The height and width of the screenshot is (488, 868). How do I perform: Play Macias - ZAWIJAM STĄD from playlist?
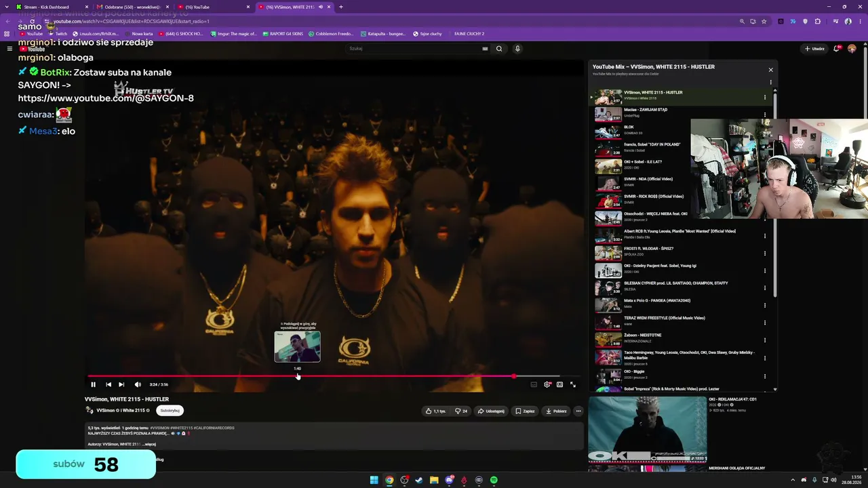click(x=678, y=113)
